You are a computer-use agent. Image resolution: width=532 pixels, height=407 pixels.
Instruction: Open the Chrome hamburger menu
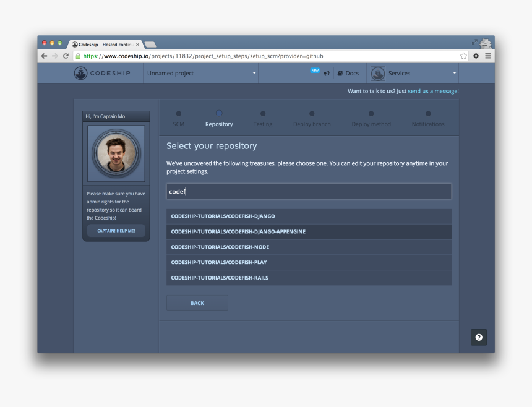pos(488,56)
